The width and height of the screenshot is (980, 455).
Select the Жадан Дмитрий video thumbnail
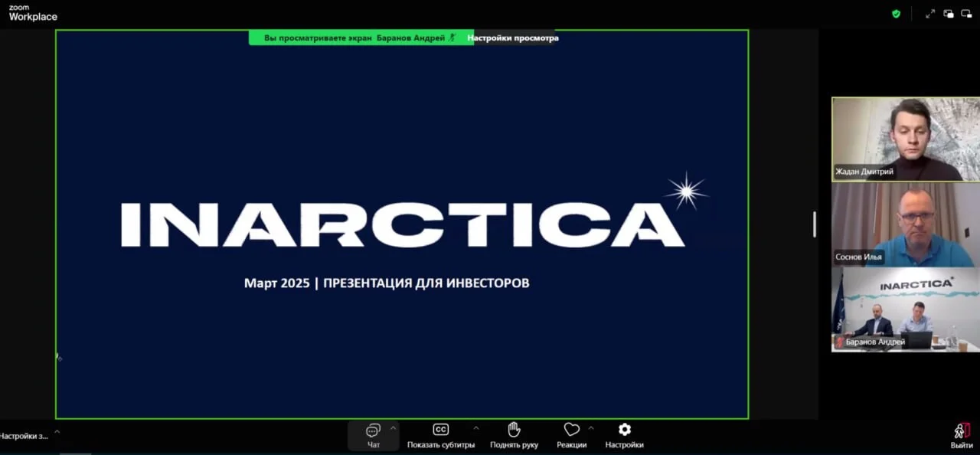(x=906, y=139)
